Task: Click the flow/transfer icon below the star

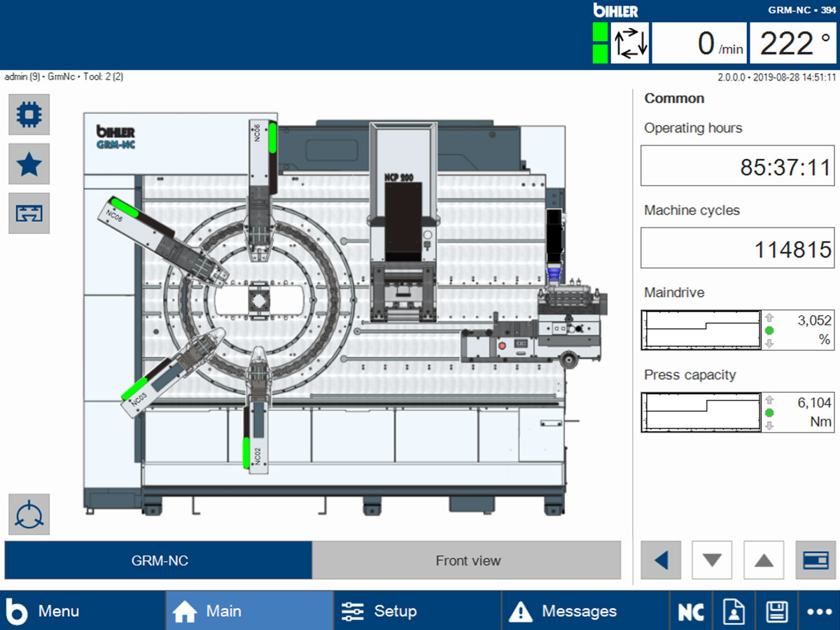Action: pos(29,213)
